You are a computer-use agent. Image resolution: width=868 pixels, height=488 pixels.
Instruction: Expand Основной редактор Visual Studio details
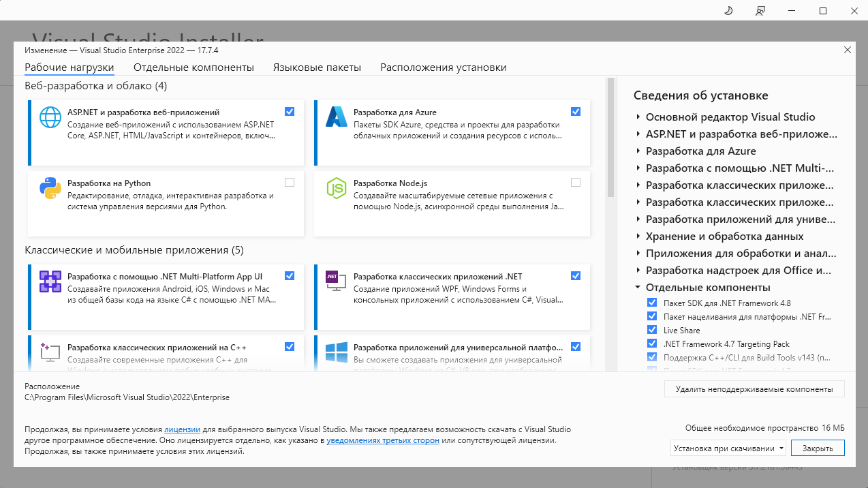point(638,117)
